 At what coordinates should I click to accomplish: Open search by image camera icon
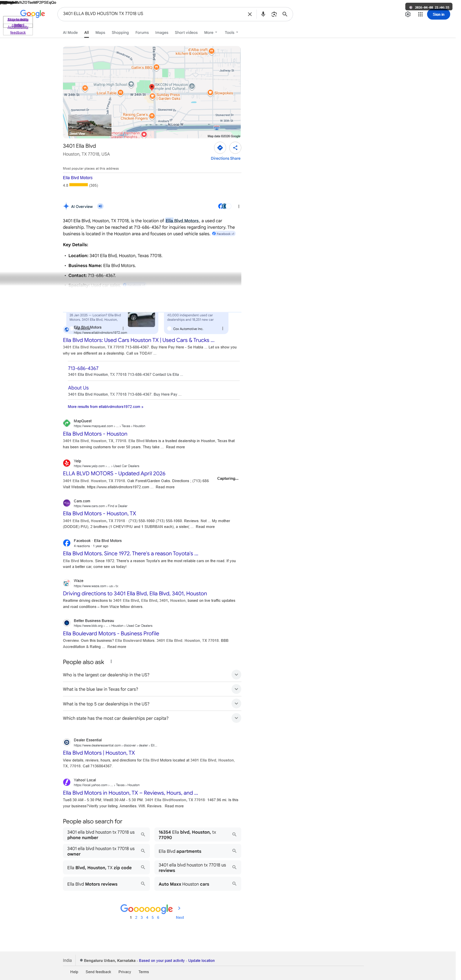pyautogui.click(x=274, y=14)
